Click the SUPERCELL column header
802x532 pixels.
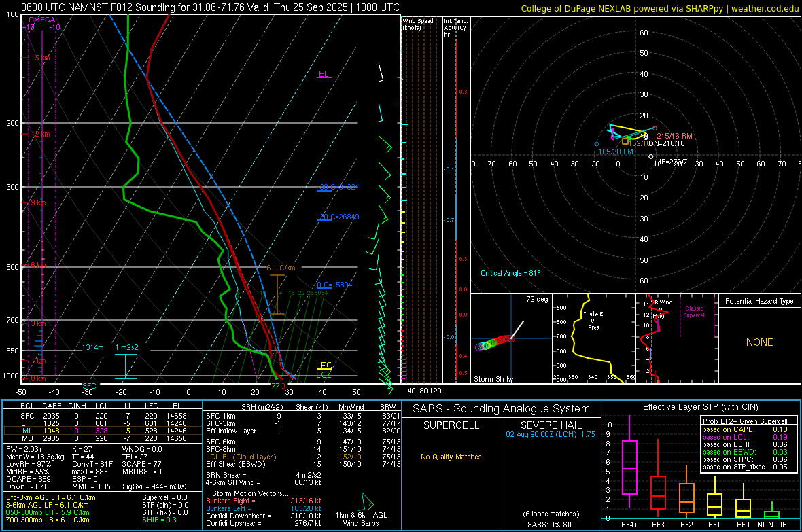[x=451, y=425]
